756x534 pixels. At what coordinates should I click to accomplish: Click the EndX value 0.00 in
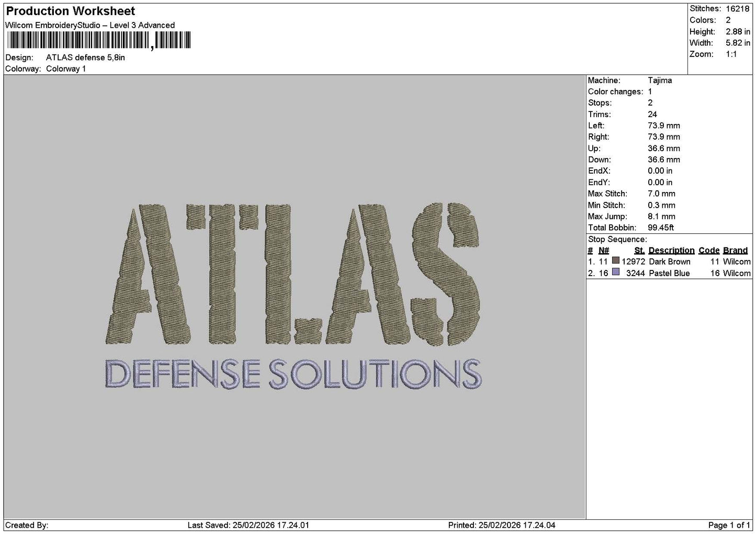[x=660, y=171]
